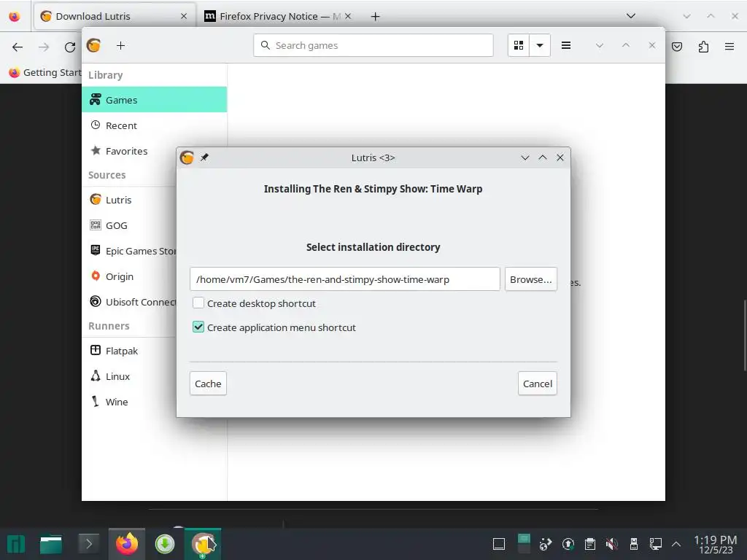Image resolution: width=747 pixels, height=560 pixels.
Task: Select Games in the Library sidebar
Action: [x=155, y=99]
